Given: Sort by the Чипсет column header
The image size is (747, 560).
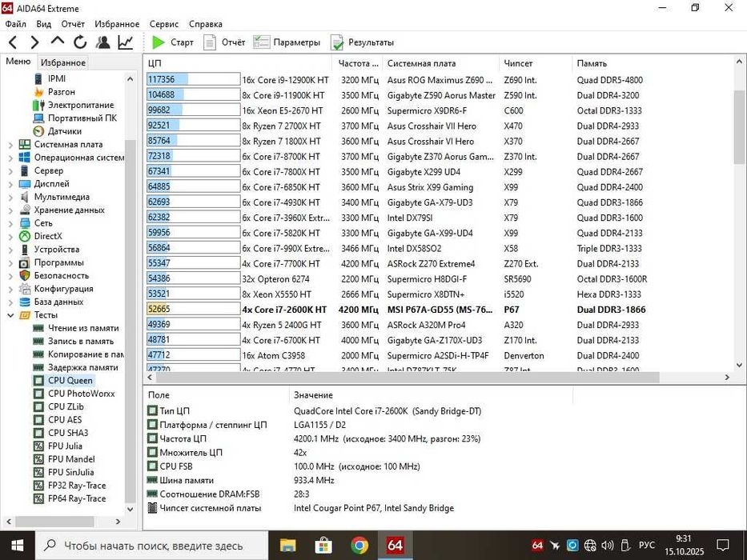Looking at the screenshot, I should pyautogui.click(x=535, y=63).
